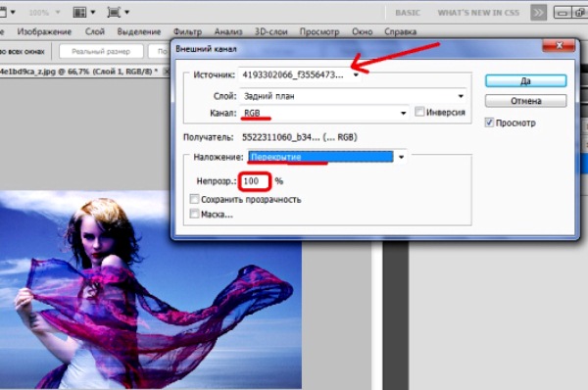Screen dimensions: 588x390
Task: Confirm dialog with the Да button
Action: tap(525, 81)
